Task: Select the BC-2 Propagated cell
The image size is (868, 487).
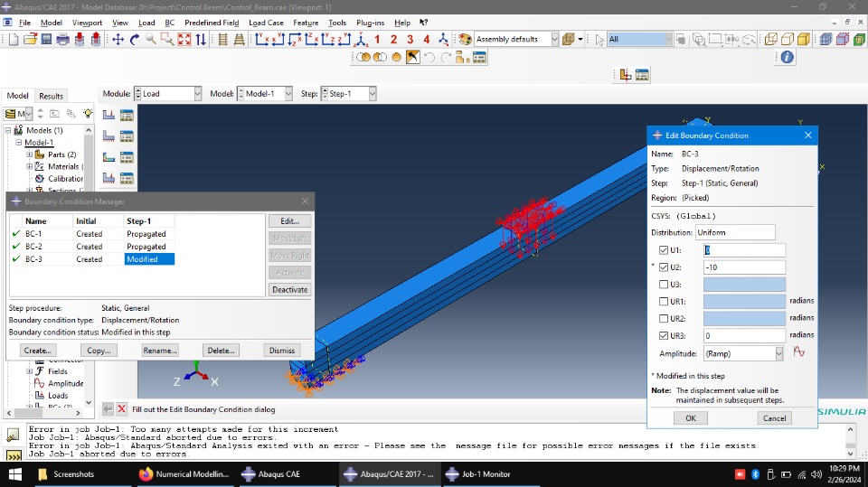Action: pos(149,247)
